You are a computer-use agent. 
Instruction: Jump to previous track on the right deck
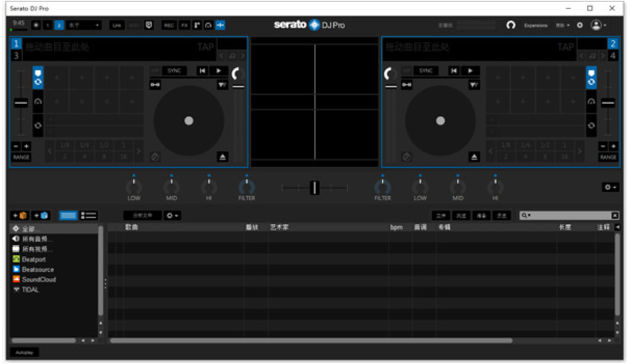coord(454,71)
